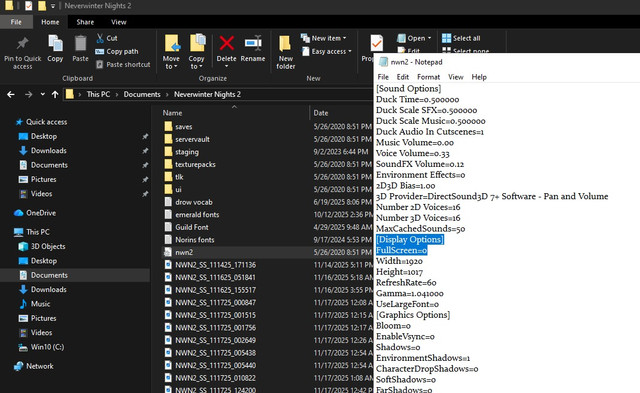Select pinned Downloads under Quick access
This screenshot has width=640, height=393.
(x=43, y=151)
